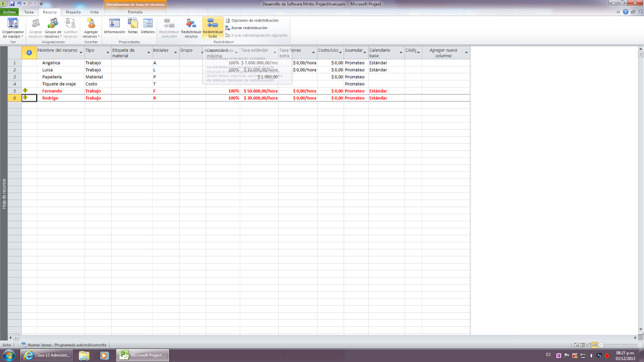This screenshot has height=362, width=644.
Task: Click overallocation indicator on Fernando row
Action: pos(25,90)
